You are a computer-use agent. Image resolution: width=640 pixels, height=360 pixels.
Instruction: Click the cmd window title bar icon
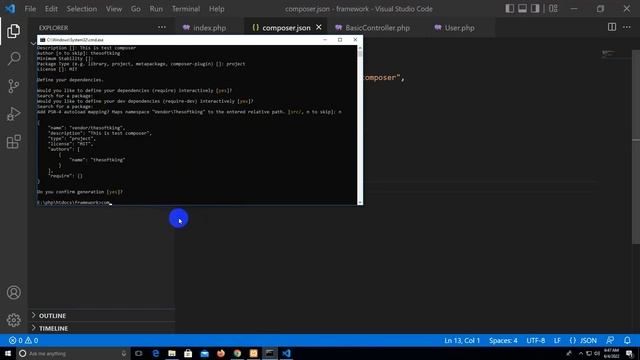(42, 40)
